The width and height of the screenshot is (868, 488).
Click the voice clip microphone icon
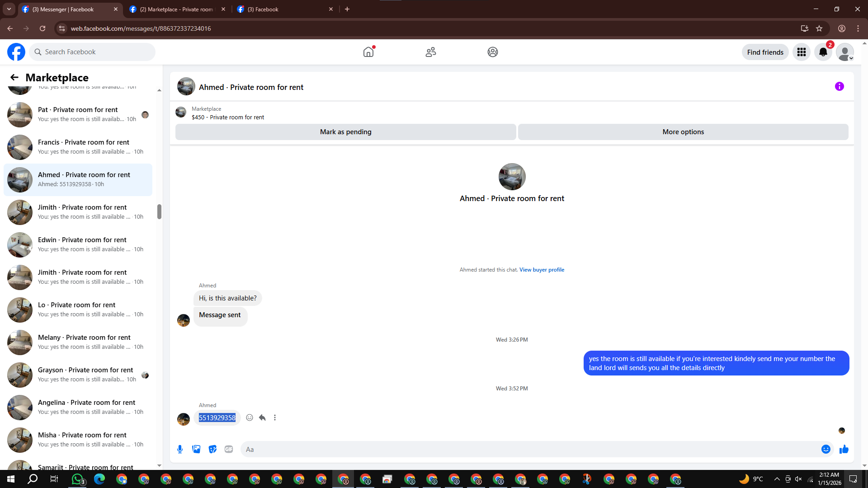coord(180,449)
